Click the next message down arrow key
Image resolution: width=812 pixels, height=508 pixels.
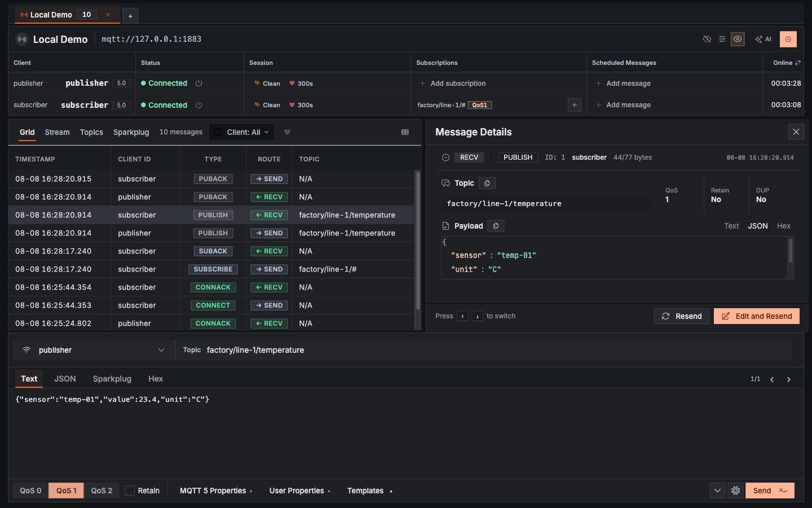(x=477, y=316)
